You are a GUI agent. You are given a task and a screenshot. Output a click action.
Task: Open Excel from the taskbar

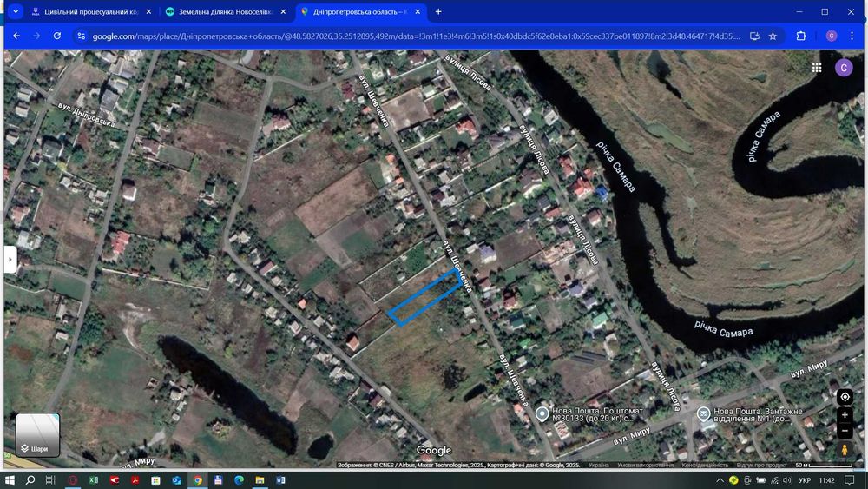pos(94,480)
